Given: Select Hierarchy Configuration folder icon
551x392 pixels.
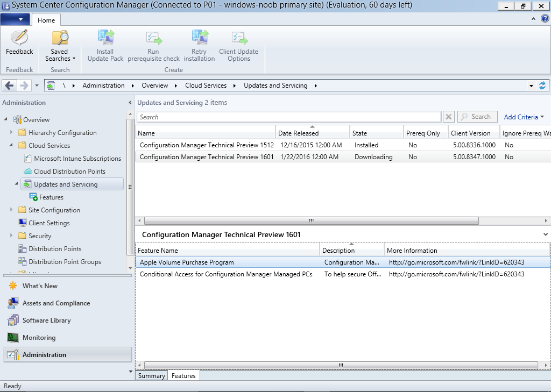Looking at the screenshot, I should (22, 132).
